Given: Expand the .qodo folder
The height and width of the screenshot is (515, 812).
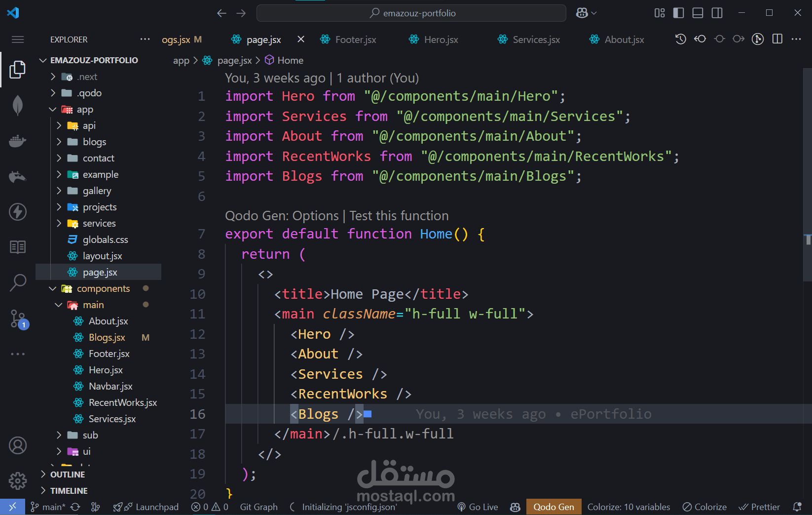Looking at the screenshot, I should (x=53, y=93).
